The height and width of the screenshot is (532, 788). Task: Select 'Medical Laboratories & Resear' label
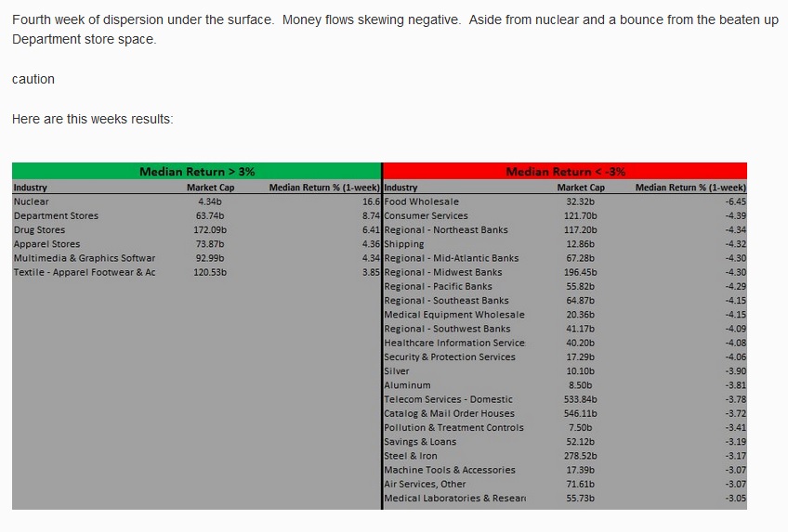pos(454,498)
